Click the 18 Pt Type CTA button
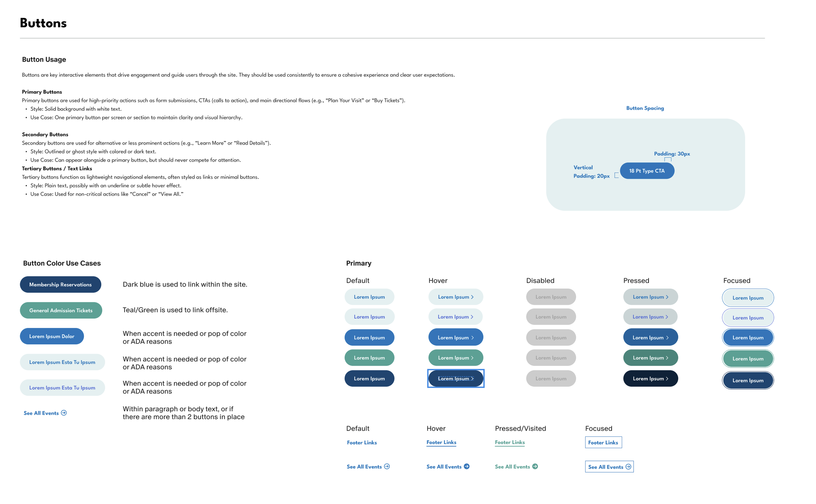Image resolution: width=816 pixels, height=504 pixels. pos(647,171)
